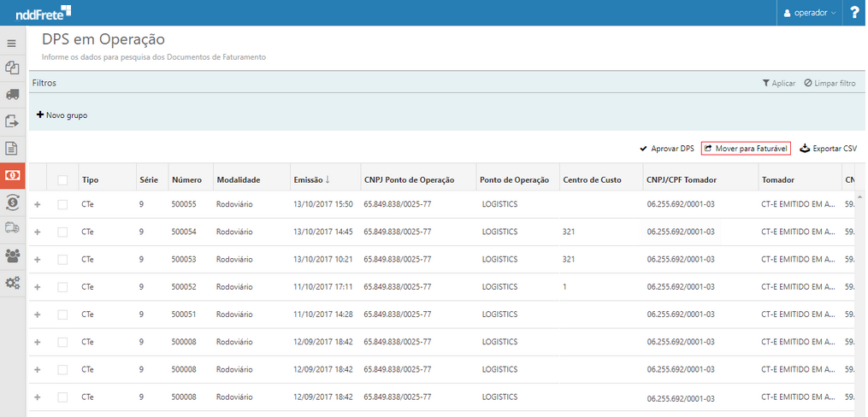Image resolution: width=868 pixels, height=417 pixels.
Task: Click the help question mark icon
Action: [x=854, y=13]
